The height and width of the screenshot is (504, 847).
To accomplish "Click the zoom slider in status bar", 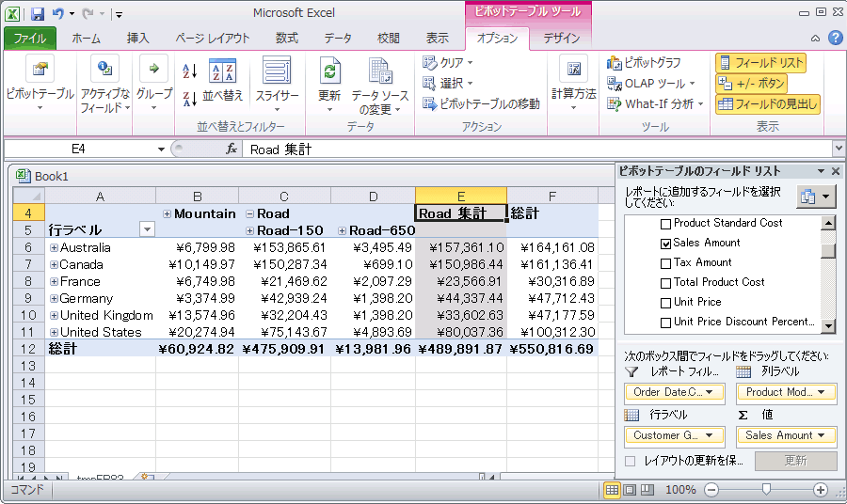I will [767, 490].
